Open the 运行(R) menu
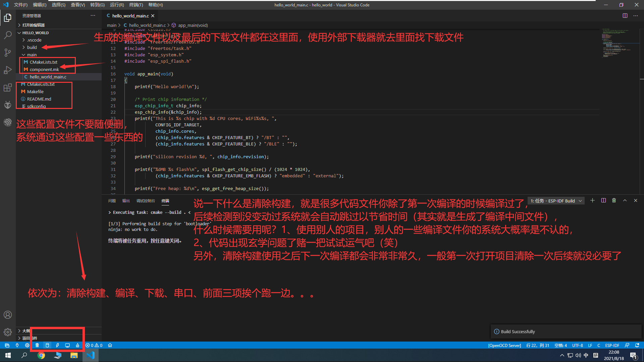This screenshot has width=644, height=362. click(x=117, y=5)
